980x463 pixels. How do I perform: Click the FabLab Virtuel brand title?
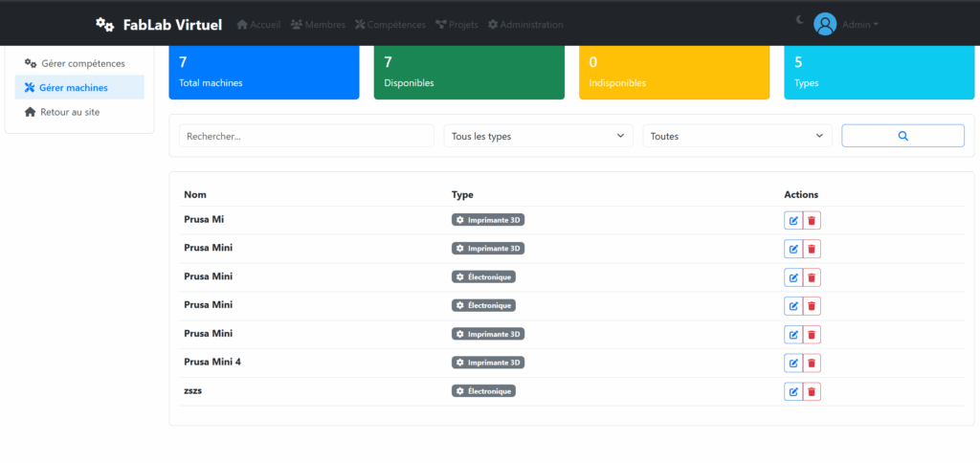click(x=172, y=25)
